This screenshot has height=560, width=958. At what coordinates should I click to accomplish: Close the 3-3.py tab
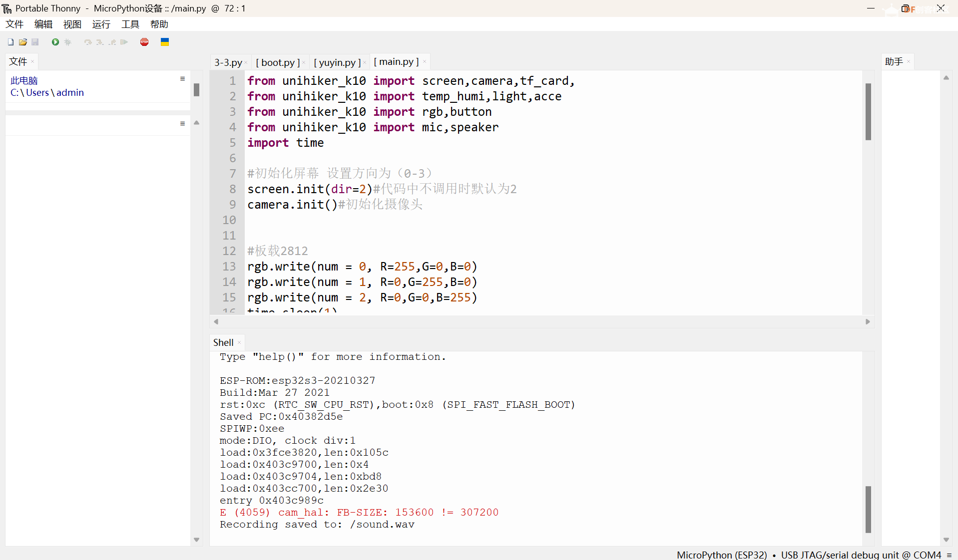tap(246, 62)
